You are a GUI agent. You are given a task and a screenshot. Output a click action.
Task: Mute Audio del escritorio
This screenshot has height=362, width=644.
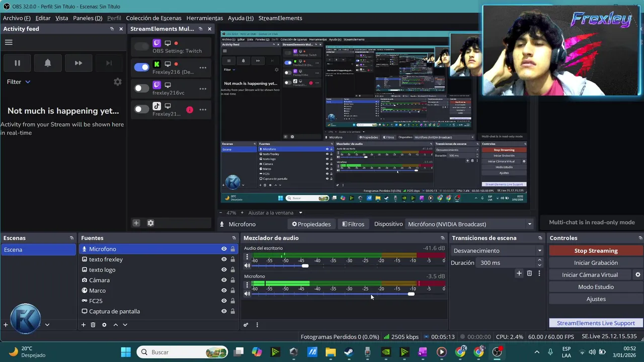point(247,265)
